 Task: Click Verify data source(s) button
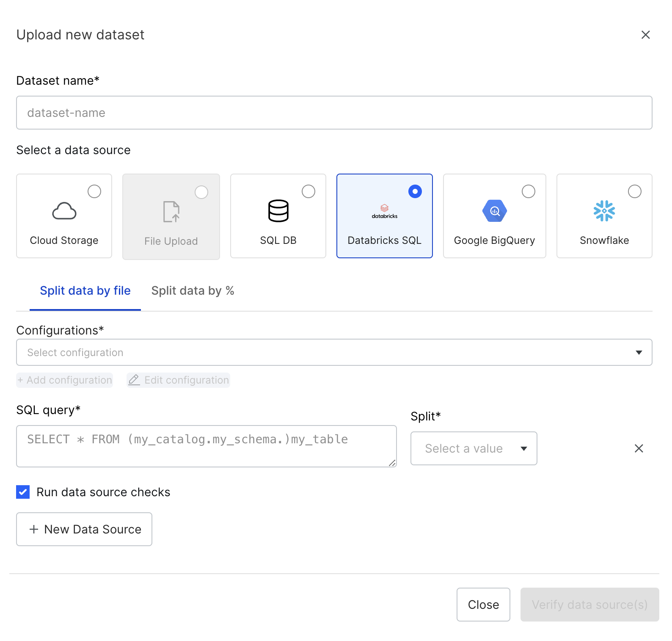coord(590,605)
